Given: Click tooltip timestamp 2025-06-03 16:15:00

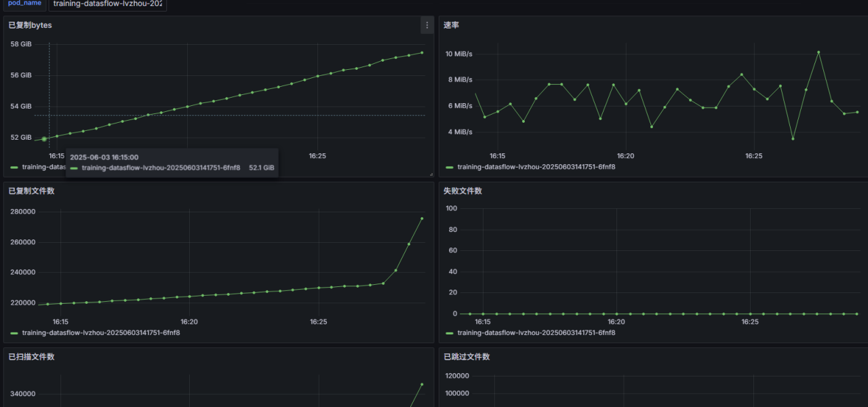Looking at the screenshot, I should (x=104, y=157).
